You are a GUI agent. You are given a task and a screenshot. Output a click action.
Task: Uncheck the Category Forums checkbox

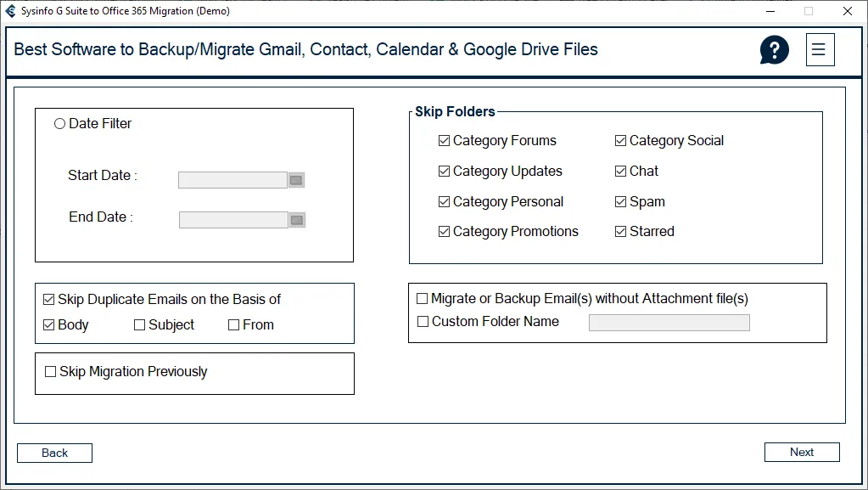point(444,141)
